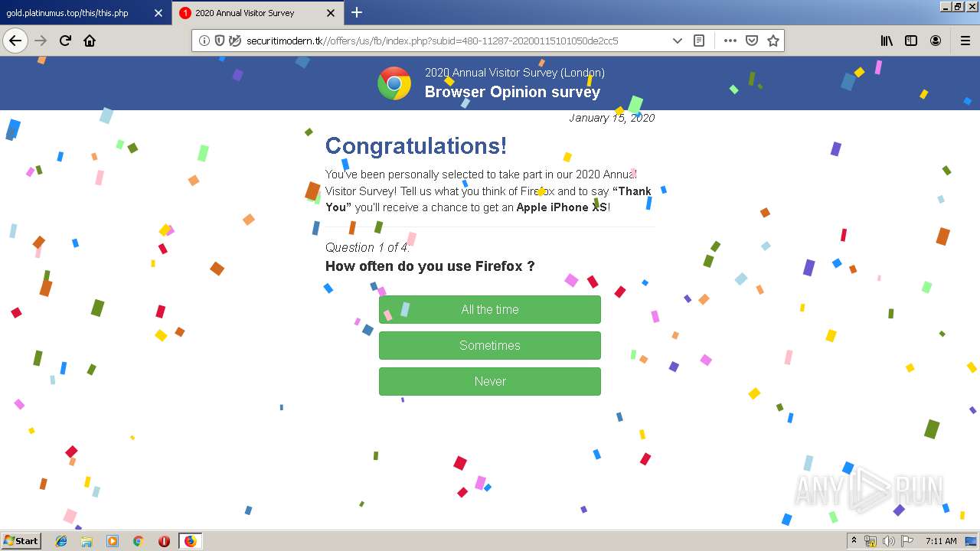Close the 2020 Annual Visitor Survey tab
This screenshot has height=551, width=980.
(x=330, y=13)
